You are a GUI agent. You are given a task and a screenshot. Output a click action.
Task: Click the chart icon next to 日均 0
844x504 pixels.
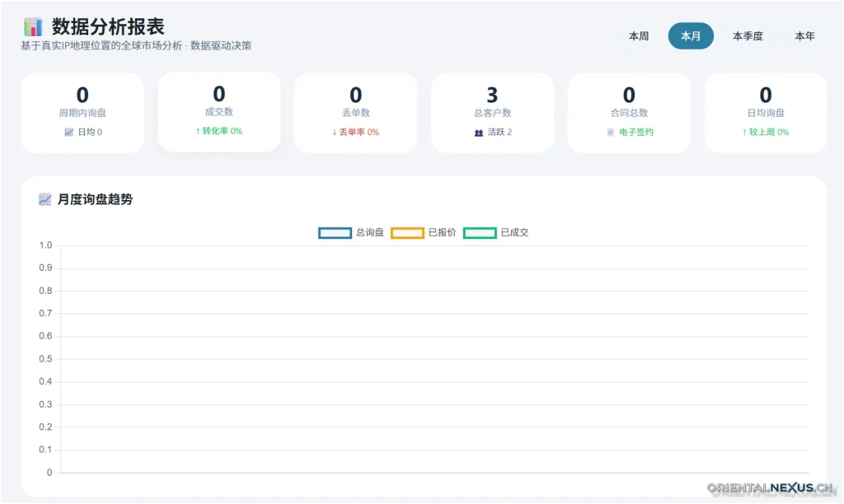69,133
